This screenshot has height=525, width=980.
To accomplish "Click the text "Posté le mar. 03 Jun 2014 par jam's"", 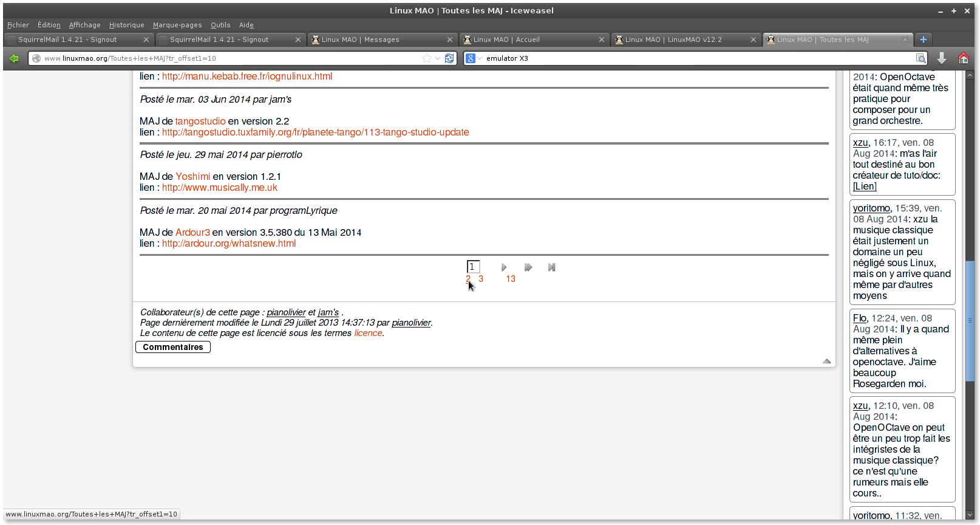I will click(216, 100).
